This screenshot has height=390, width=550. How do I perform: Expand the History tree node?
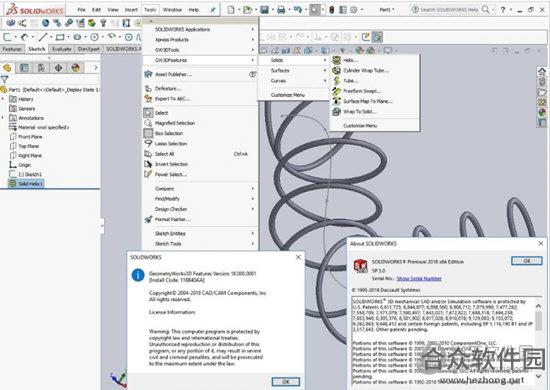tap(3, 99)
